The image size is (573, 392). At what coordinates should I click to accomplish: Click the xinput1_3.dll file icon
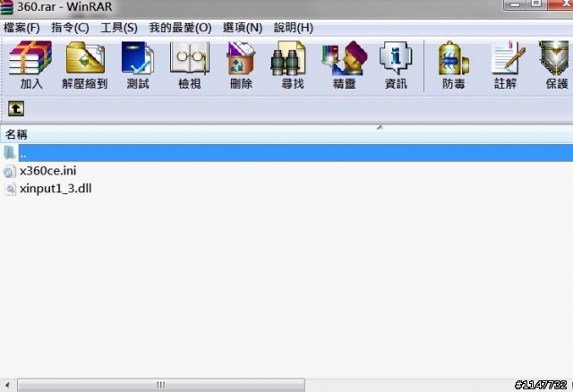(10, 189)
